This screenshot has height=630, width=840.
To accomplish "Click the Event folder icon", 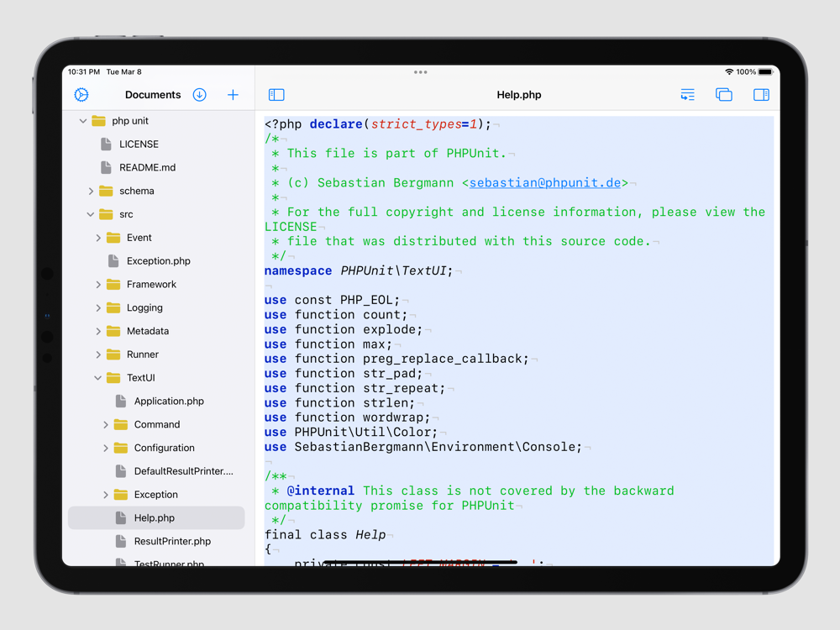I will click(113, 238).
